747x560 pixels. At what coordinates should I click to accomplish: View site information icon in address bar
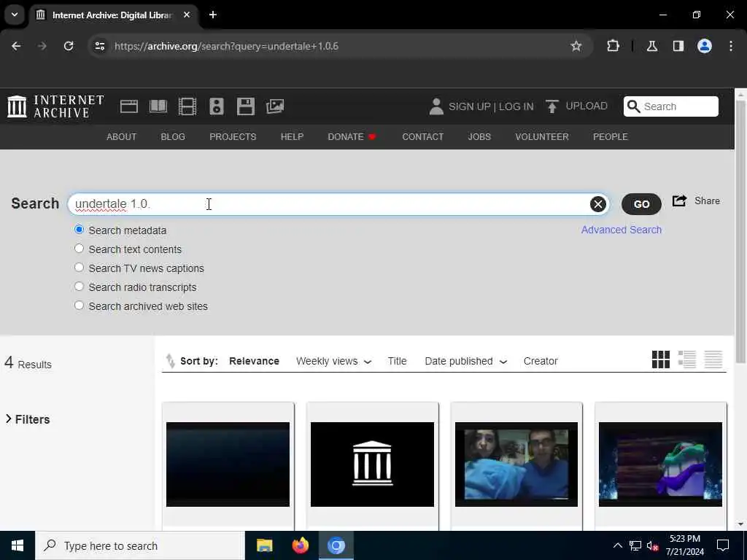99,46
